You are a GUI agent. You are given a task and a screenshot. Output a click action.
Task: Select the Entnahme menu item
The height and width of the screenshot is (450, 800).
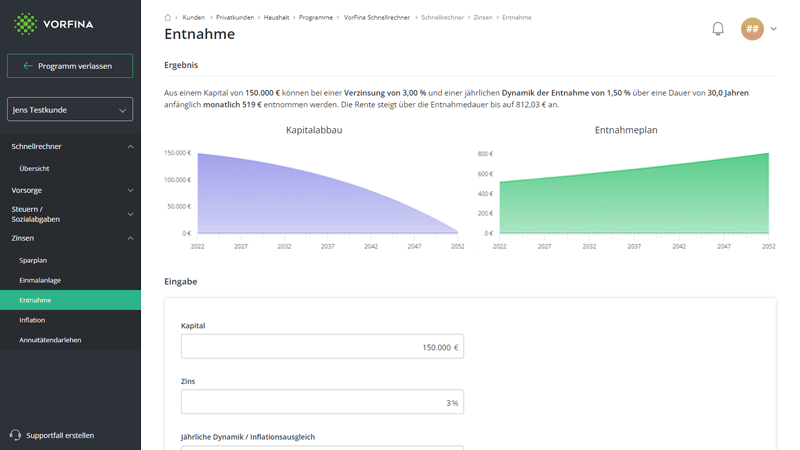(70, 300)
